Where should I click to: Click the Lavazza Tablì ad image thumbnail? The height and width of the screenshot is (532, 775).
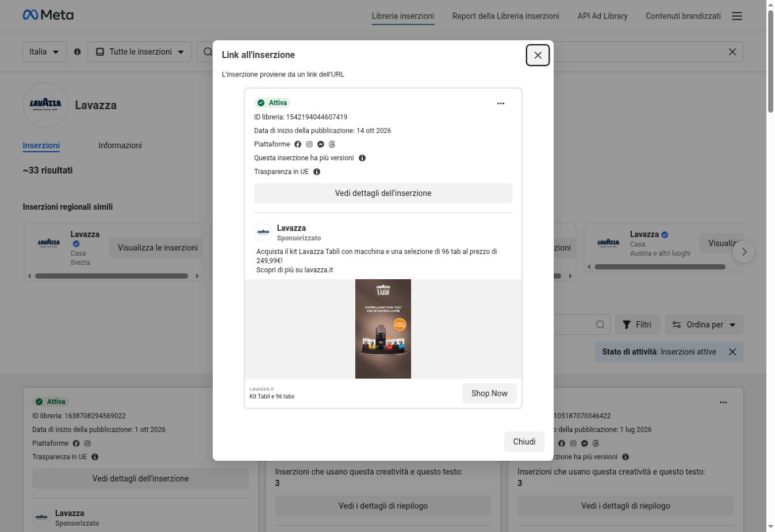click(x=383, y=329)
